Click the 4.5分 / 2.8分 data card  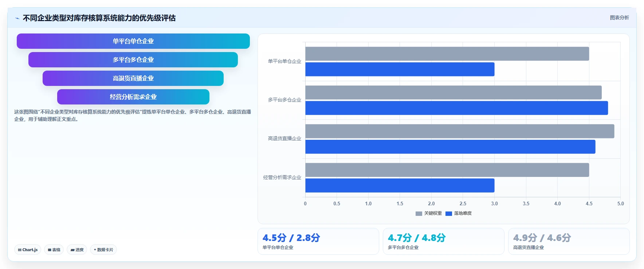[318, 241]
